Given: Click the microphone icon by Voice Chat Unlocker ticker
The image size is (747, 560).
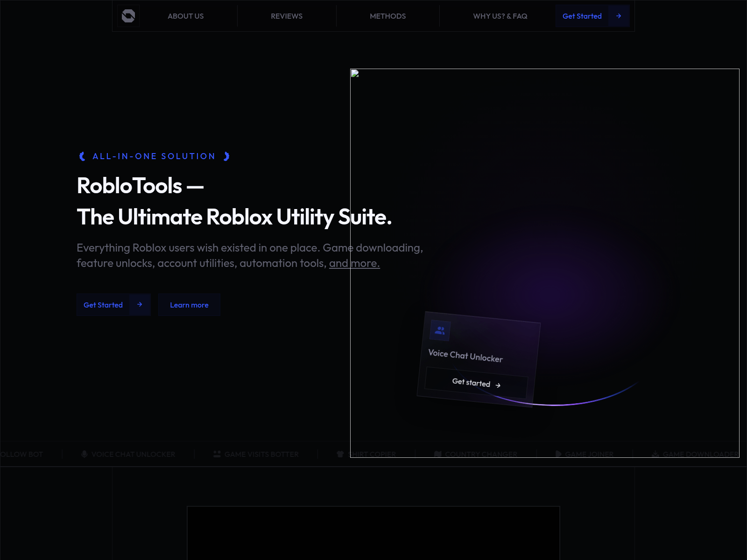Looking at the screenshot, I should click(85, 454).
